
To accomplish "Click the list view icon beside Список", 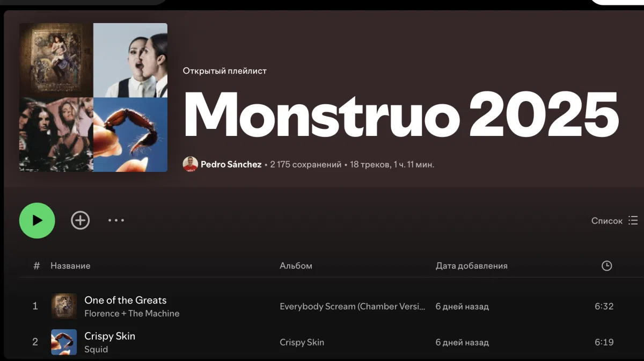I will (x=633, y=221).
